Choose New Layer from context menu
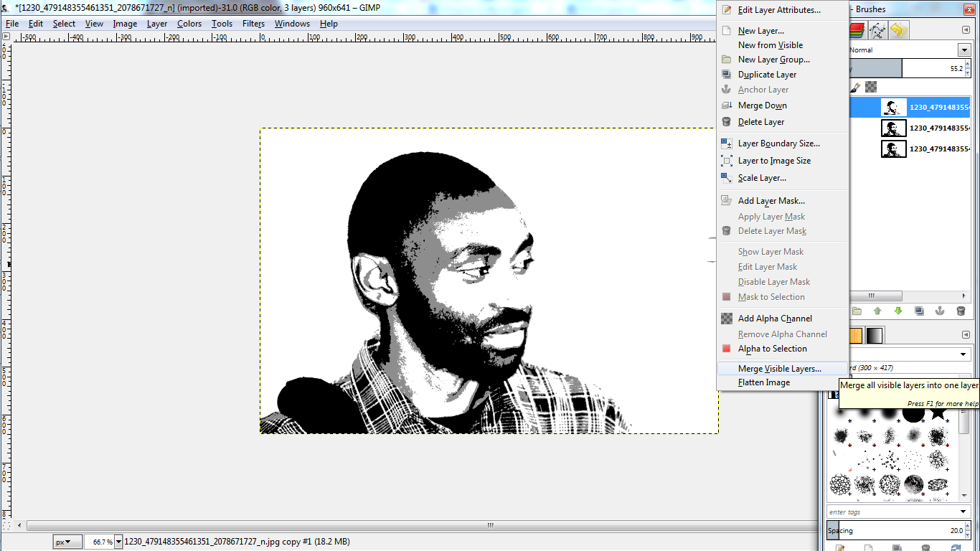This screenshot has width=980, height=551. (x=761, y=31)
